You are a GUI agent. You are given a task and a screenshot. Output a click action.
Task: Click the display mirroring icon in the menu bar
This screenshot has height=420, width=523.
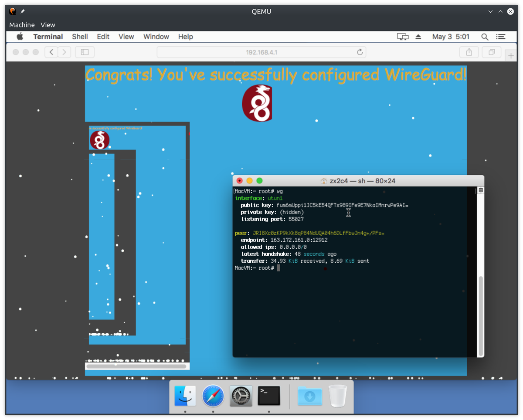point(403,37)
